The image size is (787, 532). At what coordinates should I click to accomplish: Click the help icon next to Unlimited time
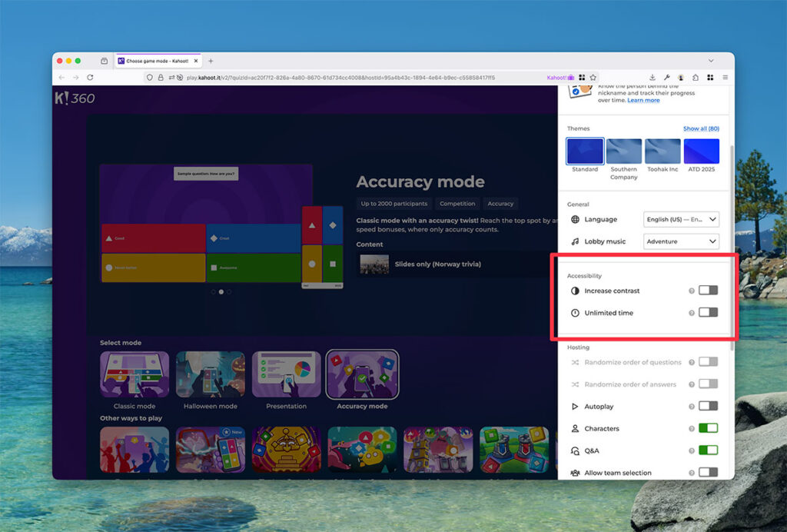click(x=692, y=313)
